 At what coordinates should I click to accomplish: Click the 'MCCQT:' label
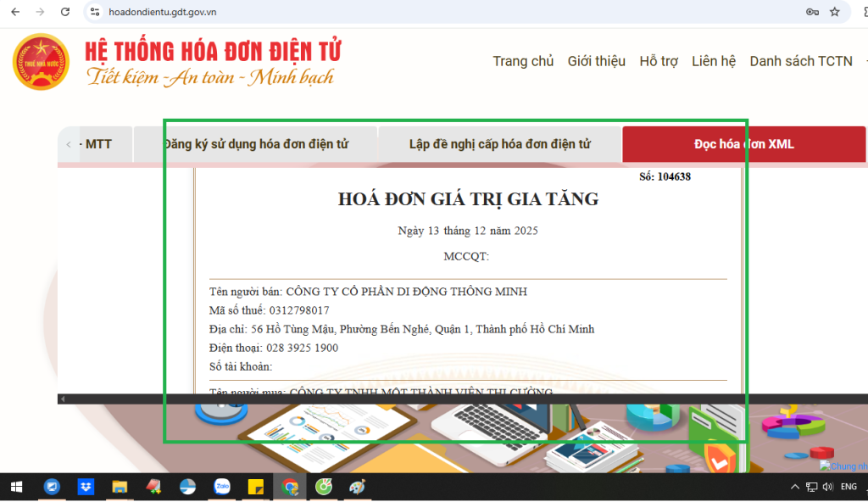(x=466, y=257)
